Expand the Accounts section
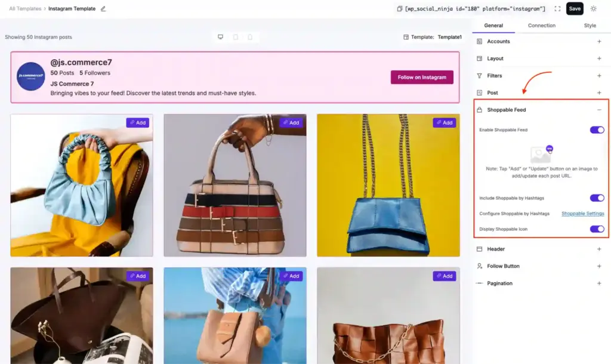 [x=600, y=41]
